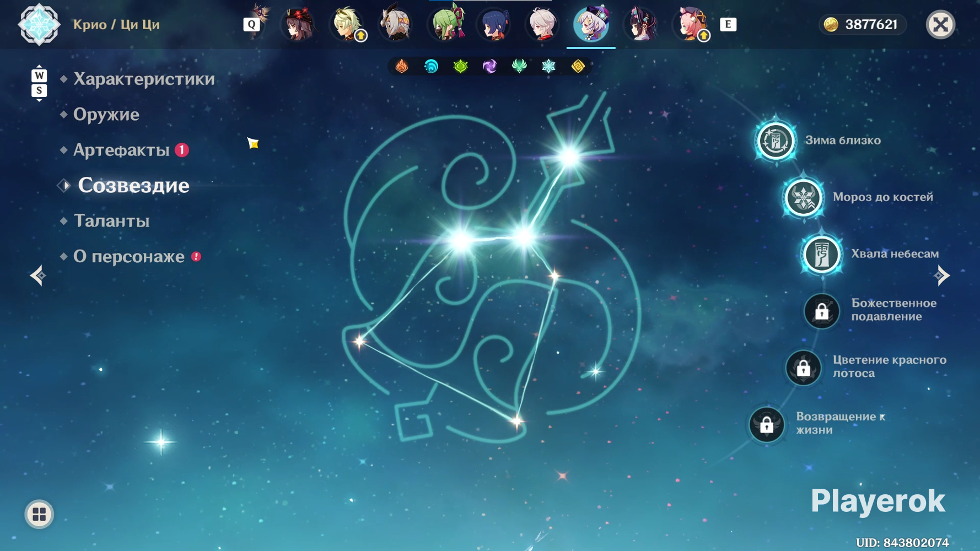Viewport: 980px width, 551px height.
Task: Open the Характеристики section
Action: click(144, 79)
